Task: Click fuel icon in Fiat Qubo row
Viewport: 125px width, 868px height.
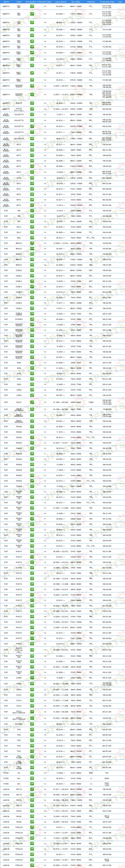Action: [32, 678]
